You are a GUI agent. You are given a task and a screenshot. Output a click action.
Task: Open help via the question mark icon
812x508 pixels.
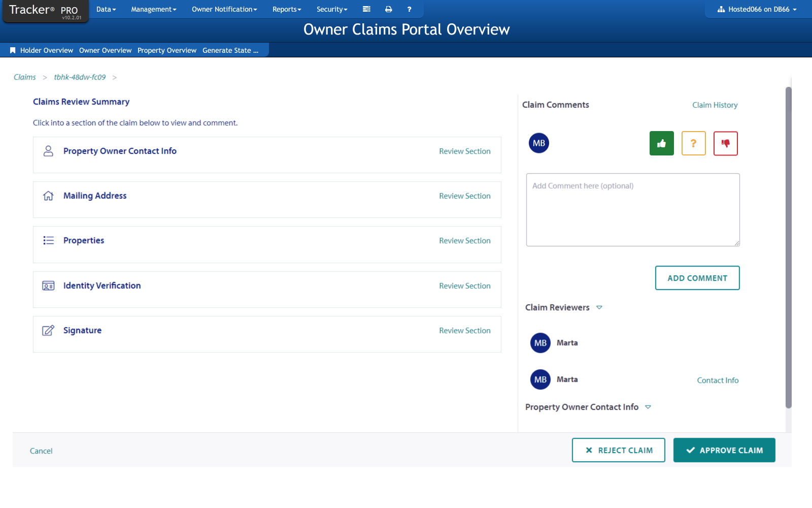tap(409, 9)
